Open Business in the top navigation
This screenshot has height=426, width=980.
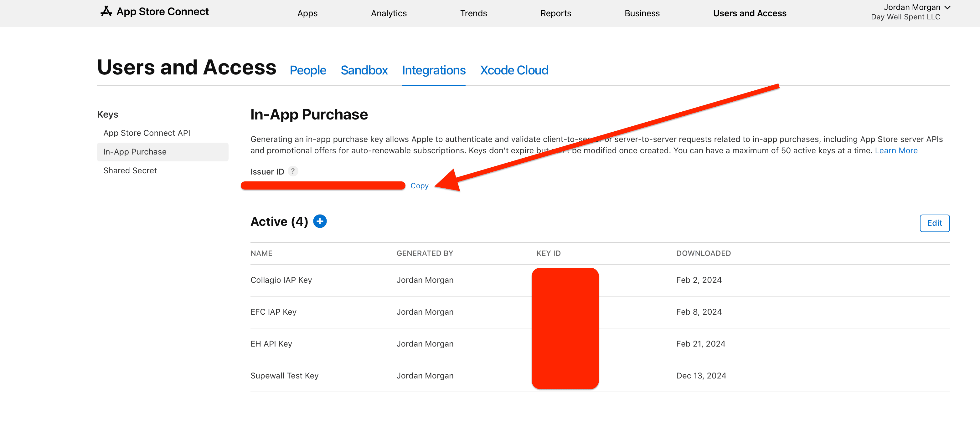pos(642,13)
